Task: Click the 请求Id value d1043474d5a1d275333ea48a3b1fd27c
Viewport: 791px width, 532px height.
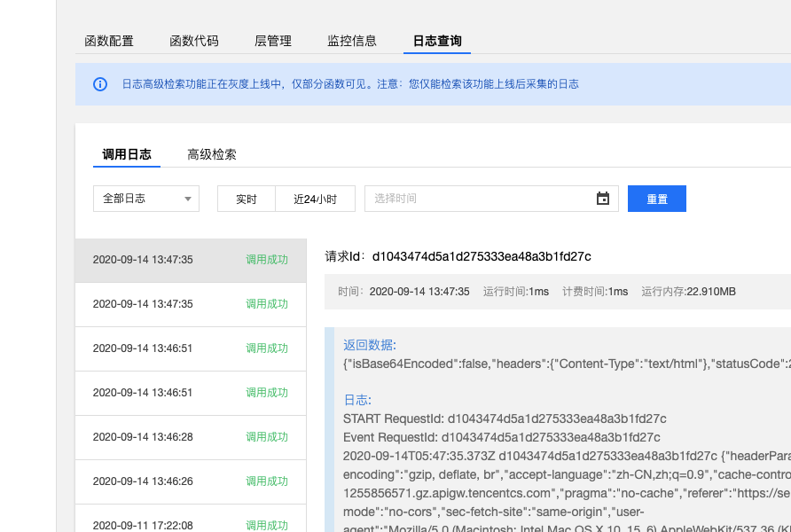Action: [482, 256]
